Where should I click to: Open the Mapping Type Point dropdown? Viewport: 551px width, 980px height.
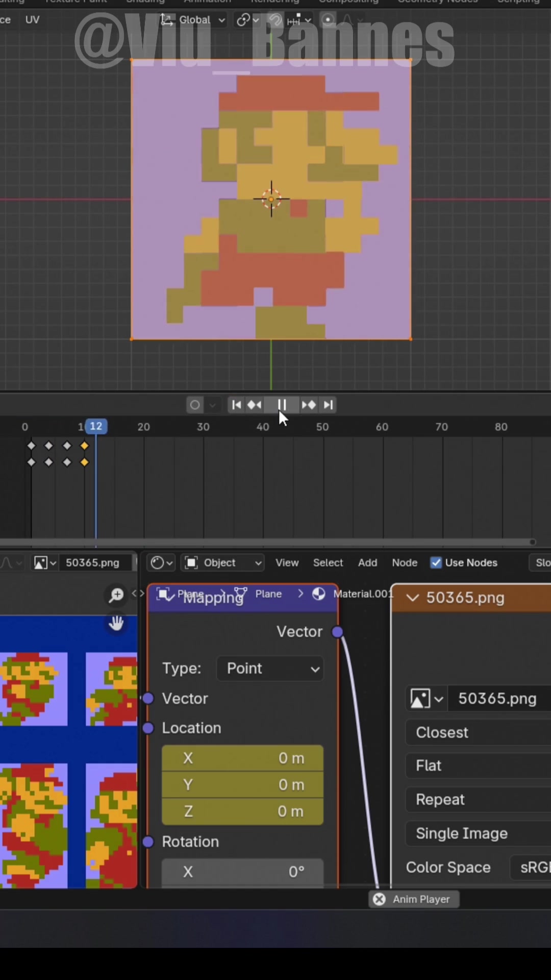(270, 668)
